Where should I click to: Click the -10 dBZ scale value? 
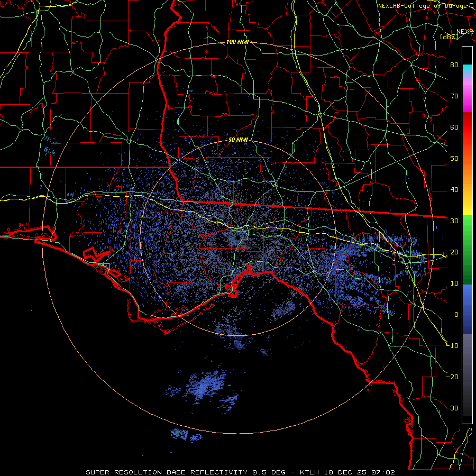pyautogui.click(x=453, y=346)
